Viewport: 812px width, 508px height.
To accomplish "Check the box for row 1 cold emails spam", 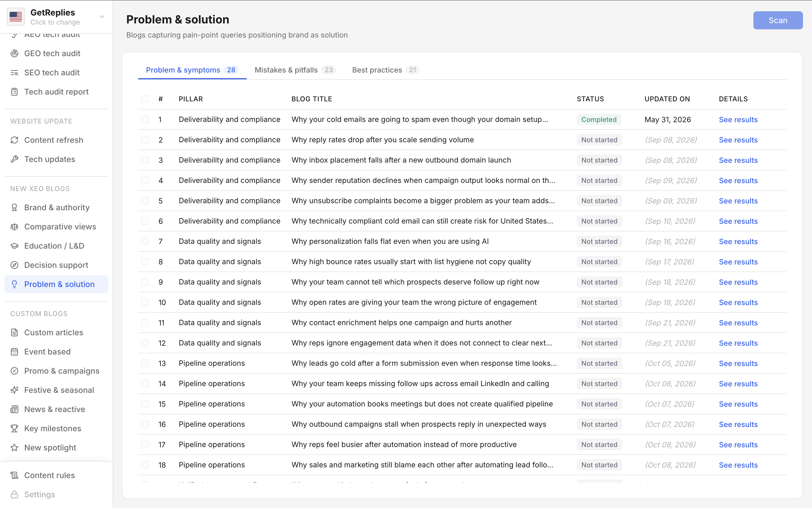I will point(145,120).
